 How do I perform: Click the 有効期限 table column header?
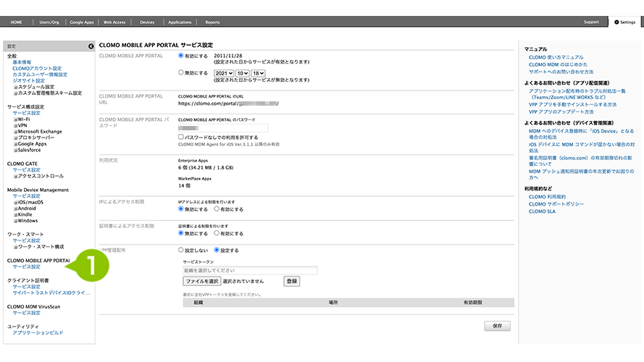click(473, 303)
